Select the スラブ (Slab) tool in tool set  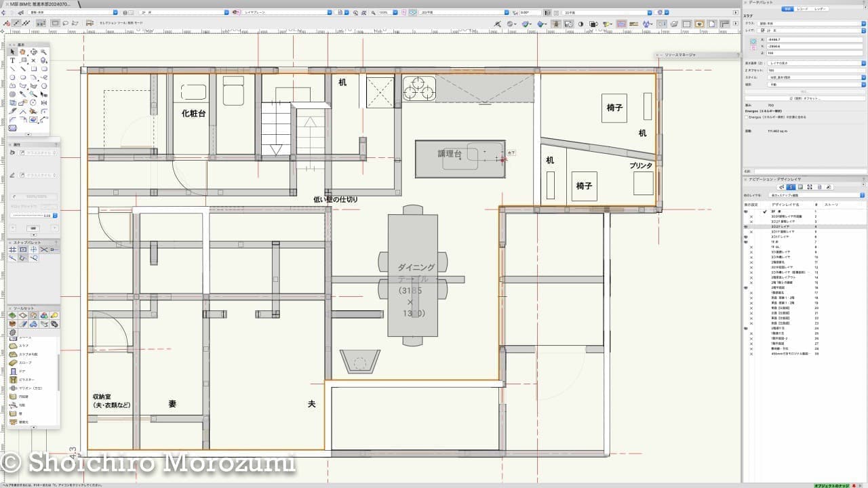click(24, 346)
